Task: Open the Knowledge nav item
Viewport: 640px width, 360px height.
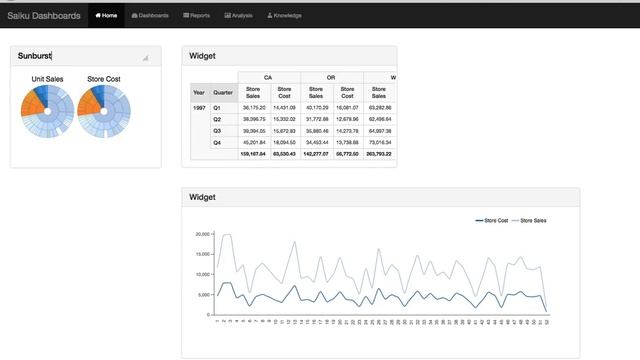Action: click(x=284, y=16)
